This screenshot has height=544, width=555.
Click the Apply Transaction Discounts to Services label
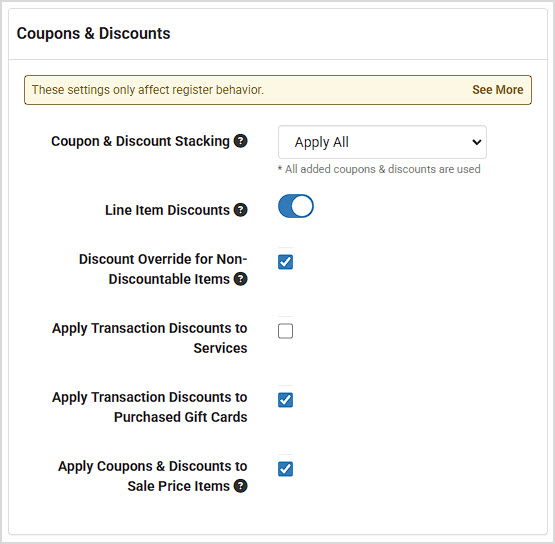tap(150, 338)
